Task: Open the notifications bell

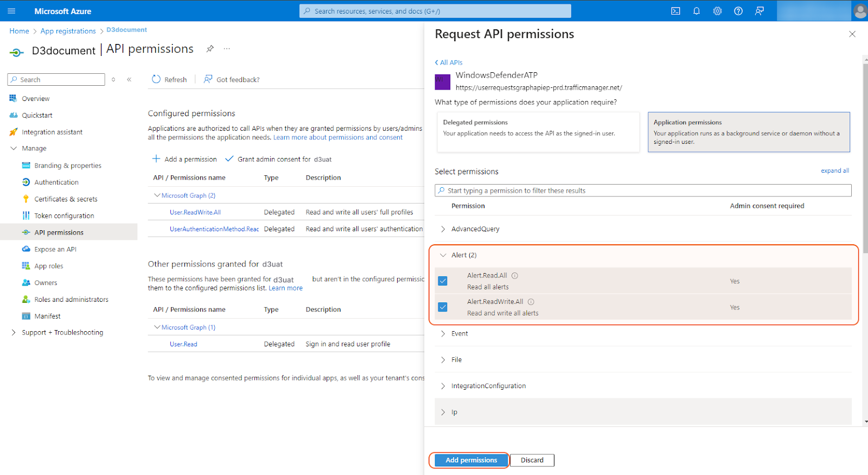Action: [697, 11]
